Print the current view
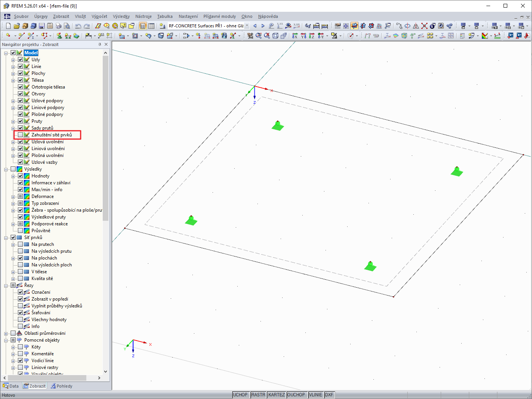The width and height of the screenshot is (532, 399). pos(58,26)
